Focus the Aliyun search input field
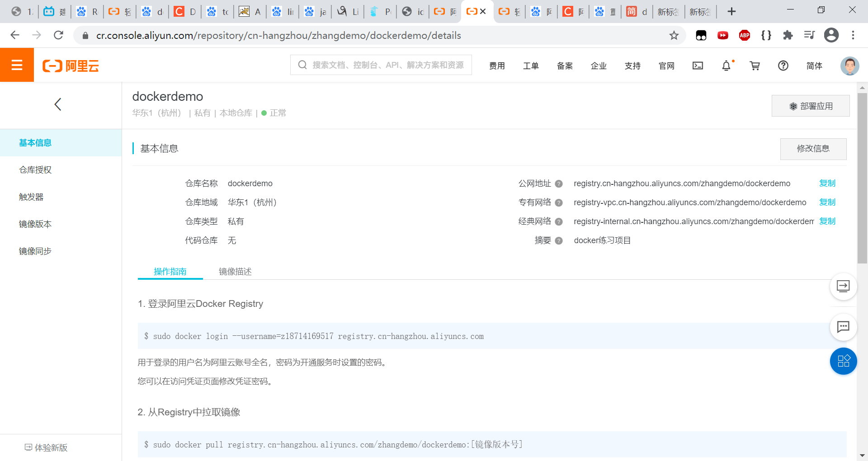The height and width of the screenshot is (461, 868). (381, 65)
